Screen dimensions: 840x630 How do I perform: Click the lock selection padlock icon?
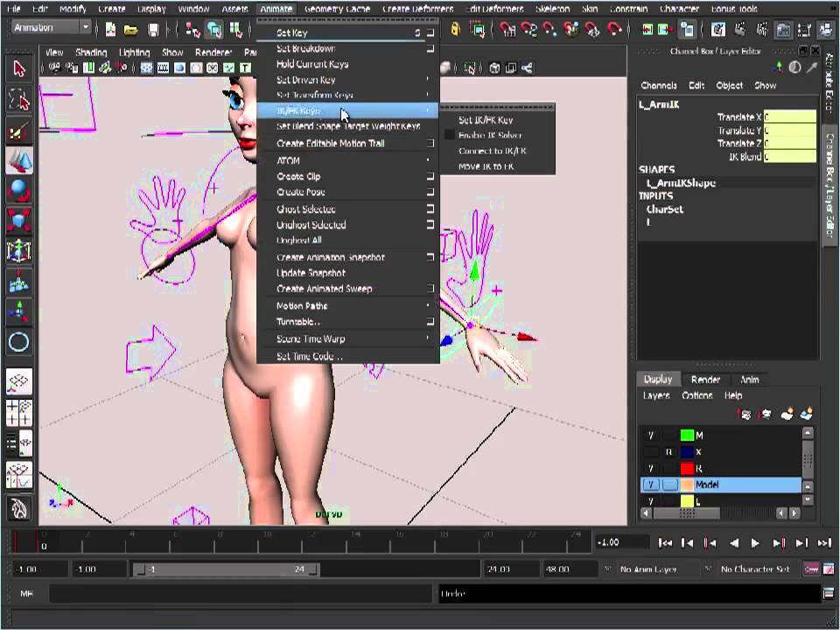(x=455, y=29)
